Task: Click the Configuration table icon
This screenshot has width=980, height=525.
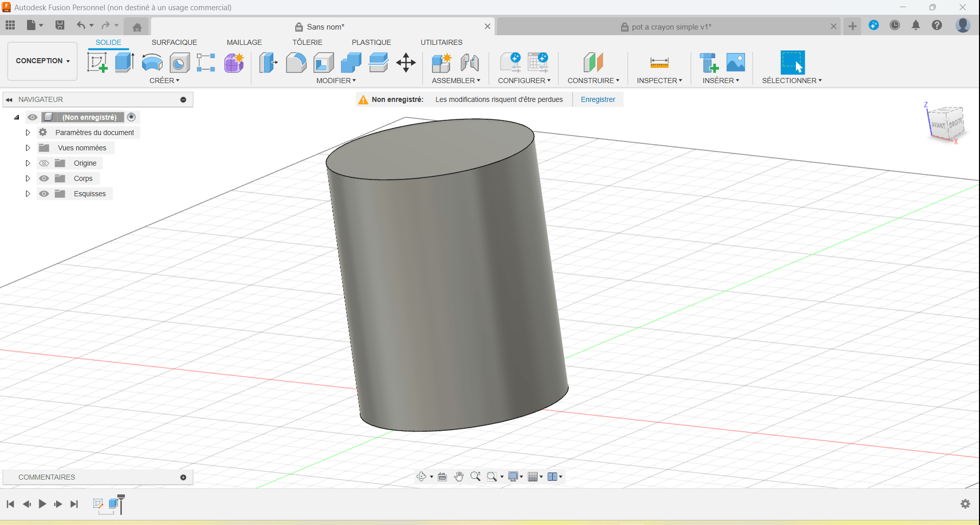Action: 538,63
